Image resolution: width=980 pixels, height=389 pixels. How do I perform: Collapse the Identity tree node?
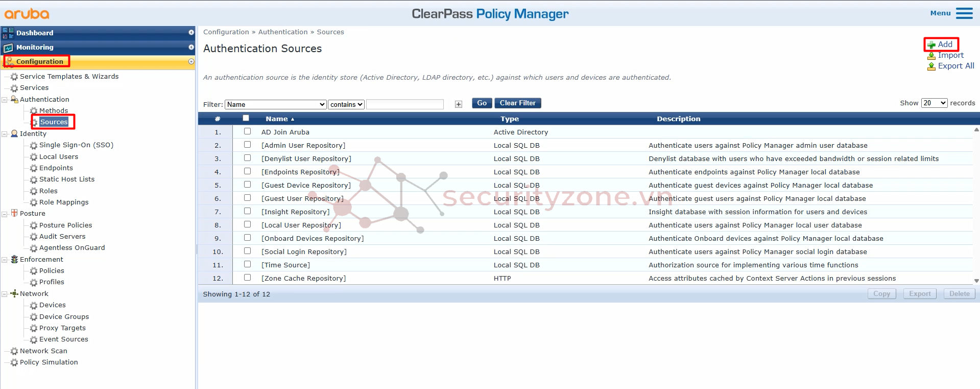pyautogui.click(x=5, y=134)
